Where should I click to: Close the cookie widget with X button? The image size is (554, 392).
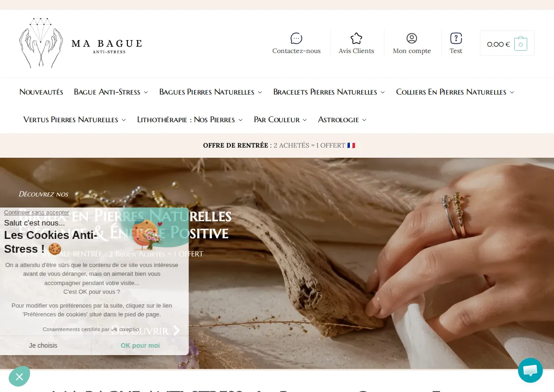click(19, 377)
